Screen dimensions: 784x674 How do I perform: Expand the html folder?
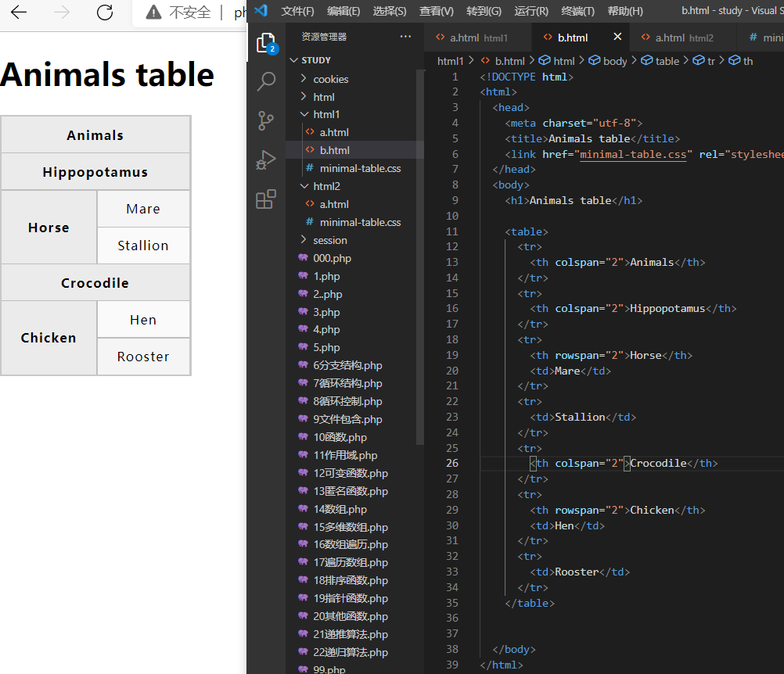pos(323,97)
